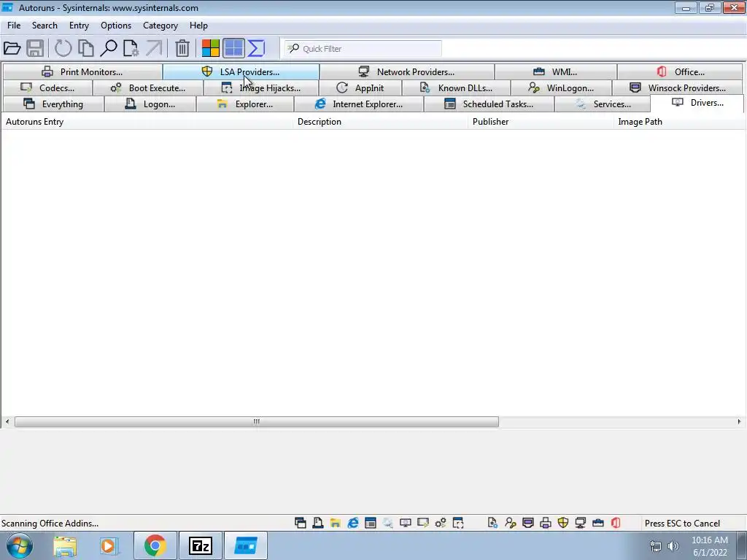Click the Delete trash can icon
This screenshot has height=560, width=747.
pyautogui.click(x=182, y=48)
